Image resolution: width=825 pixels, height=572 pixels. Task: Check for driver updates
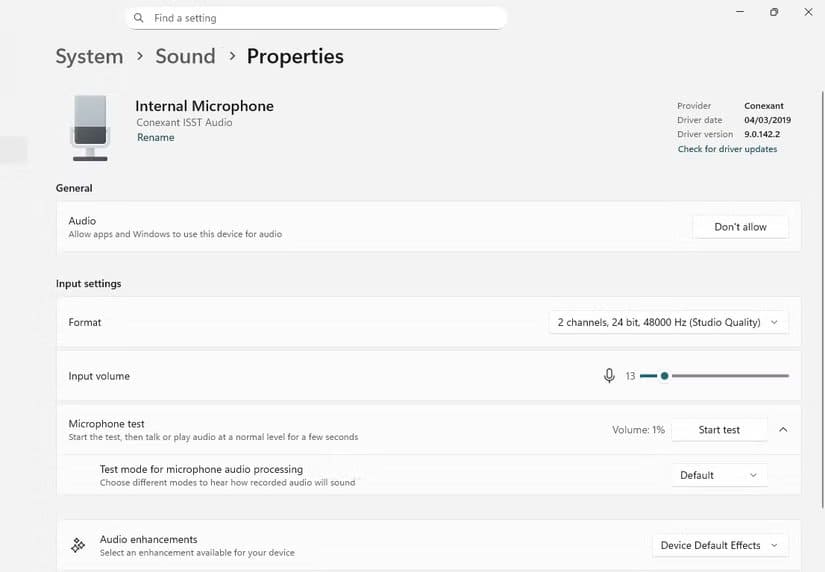pyautogui.click(x=727, y=149)
